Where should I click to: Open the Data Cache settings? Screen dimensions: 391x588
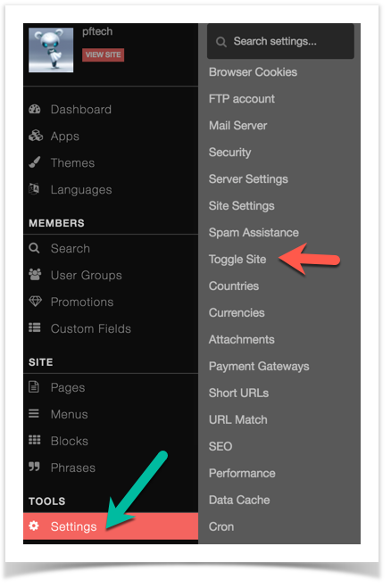pos(239,500)
